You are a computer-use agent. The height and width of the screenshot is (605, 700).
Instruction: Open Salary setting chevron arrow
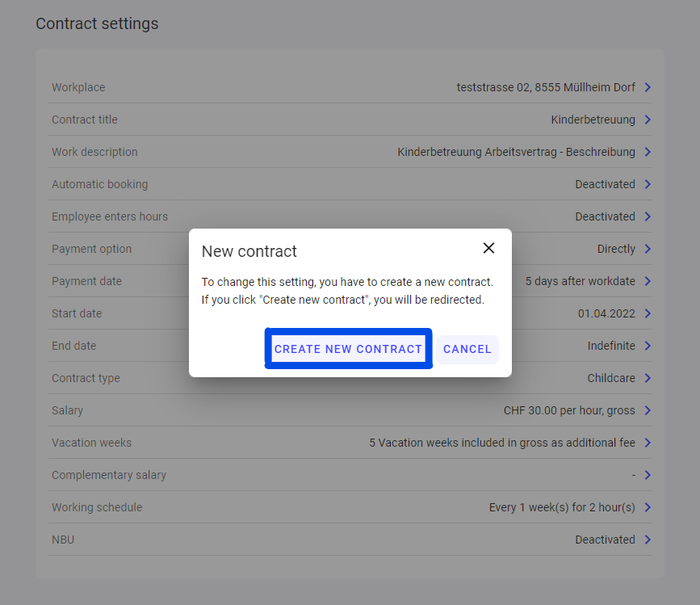tap(648, 410)
